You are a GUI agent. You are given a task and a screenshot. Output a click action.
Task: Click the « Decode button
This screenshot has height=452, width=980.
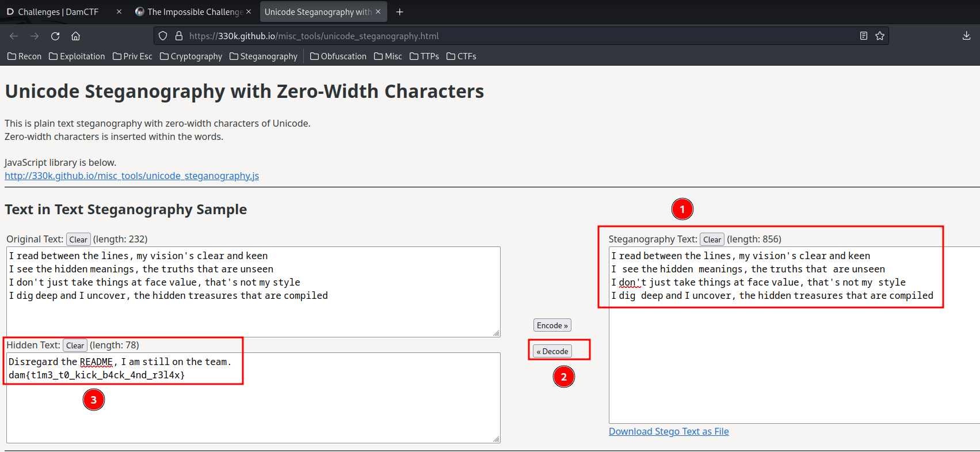coord(552,351)
